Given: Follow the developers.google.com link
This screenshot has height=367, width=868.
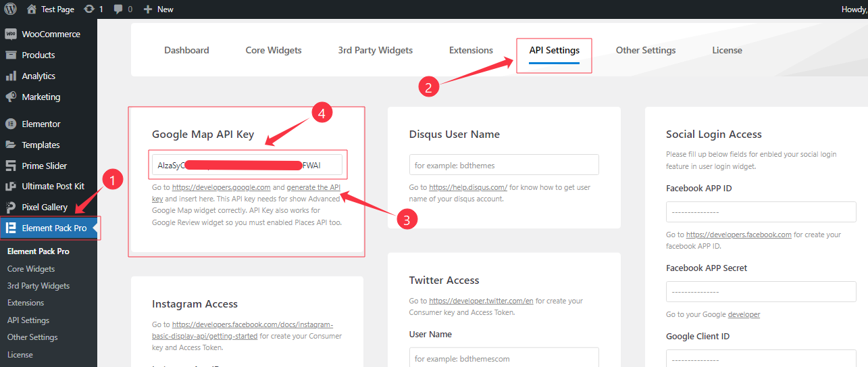Looking at the screenshot, I should click(x=221, y=187).
